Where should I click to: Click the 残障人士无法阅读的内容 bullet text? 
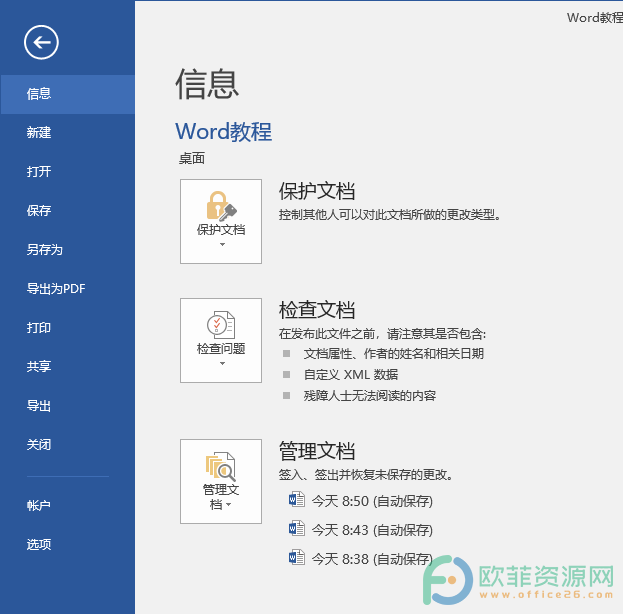(370, 395)
